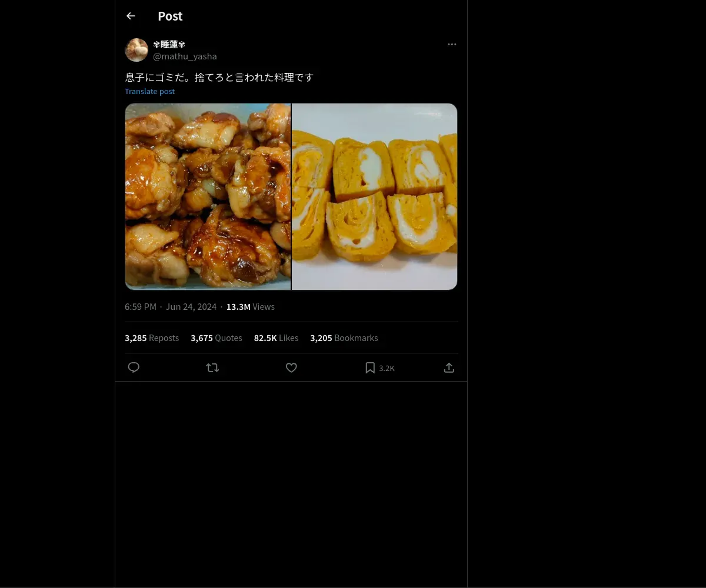Show the 82.5K Likes list

tap(276, 338)
